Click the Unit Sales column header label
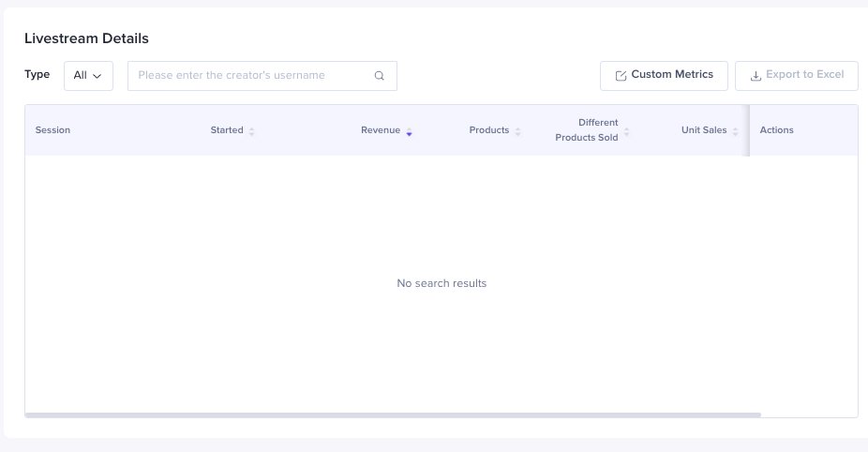The height and width of the screenshot is (452, 868). point(703,130)
